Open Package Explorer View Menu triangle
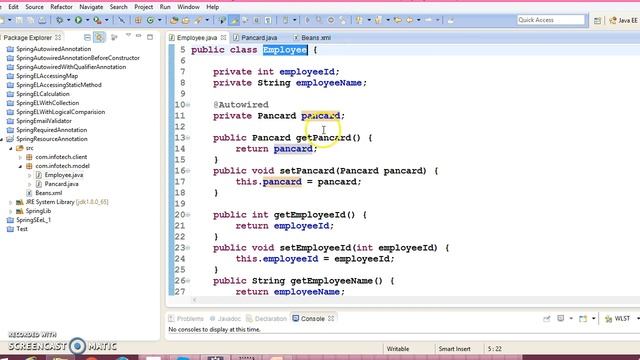 coord(128,36)
